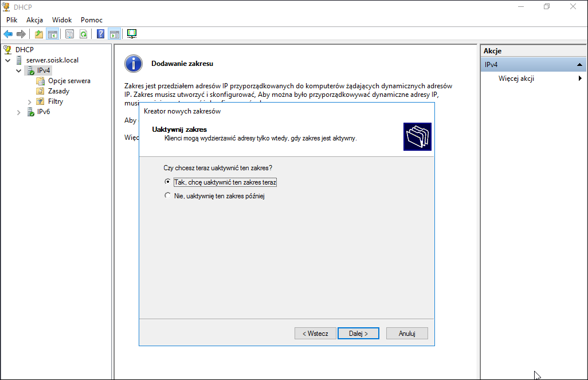
Task: Open the Akcja menu
Action: [x=34, y=20]
